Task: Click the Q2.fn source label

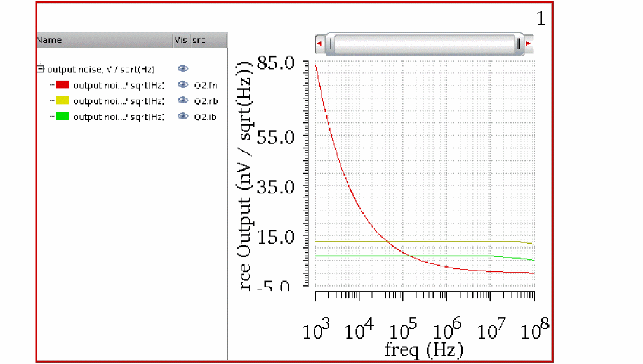Action: 206,85
